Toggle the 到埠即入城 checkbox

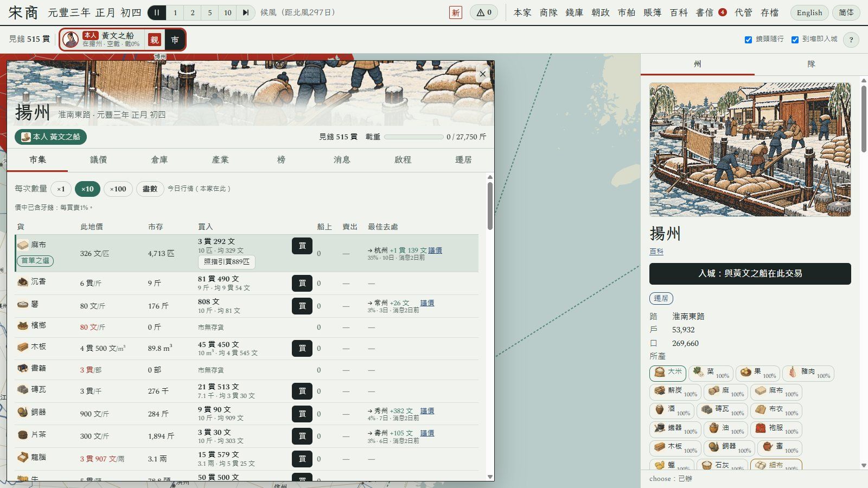795,40
